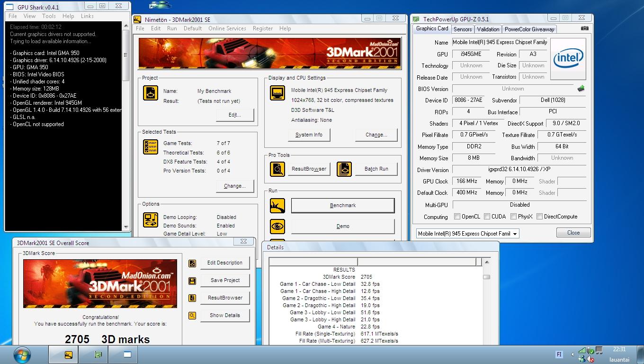The height and width of the screenshot is (364, 644).
Task: Select the Graphics Card tab in GPU-Z
Action: (x=432, y=28)
